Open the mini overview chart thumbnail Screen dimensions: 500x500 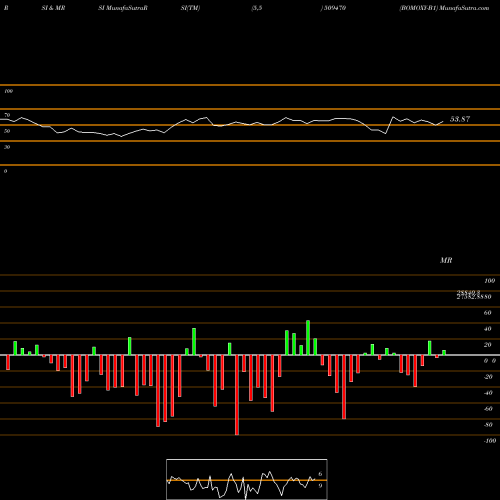(x=247, y=479)
